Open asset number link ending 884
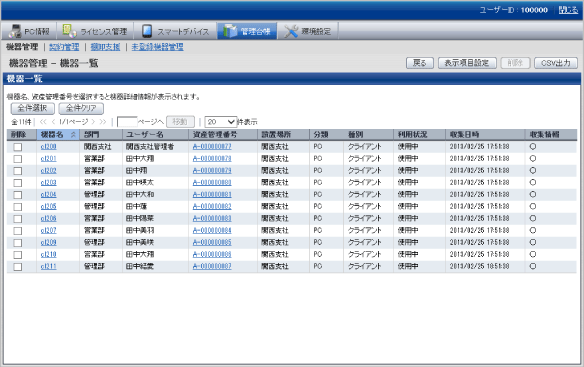Viewport: 584px width, 367px height. point(212,231)
